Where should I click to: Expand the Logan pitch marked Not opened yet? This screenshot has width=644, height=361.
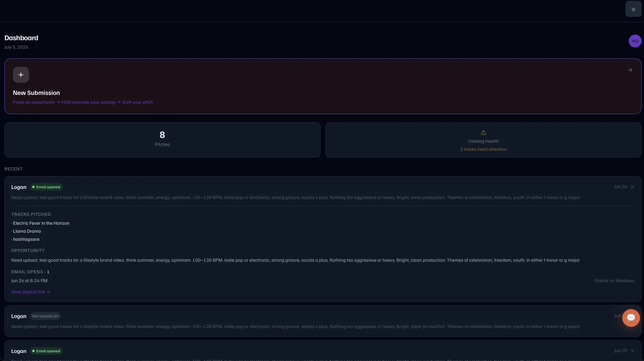[x=323, y=321]
